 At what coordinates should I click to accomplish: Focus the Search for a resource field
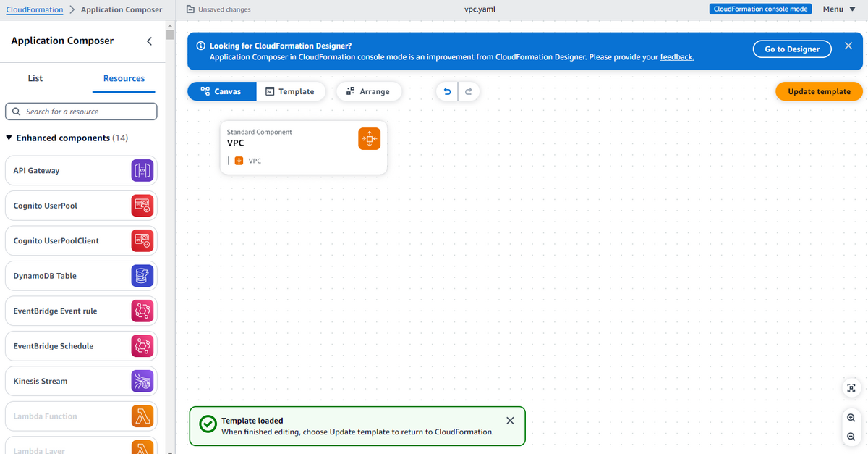[81, 112]
